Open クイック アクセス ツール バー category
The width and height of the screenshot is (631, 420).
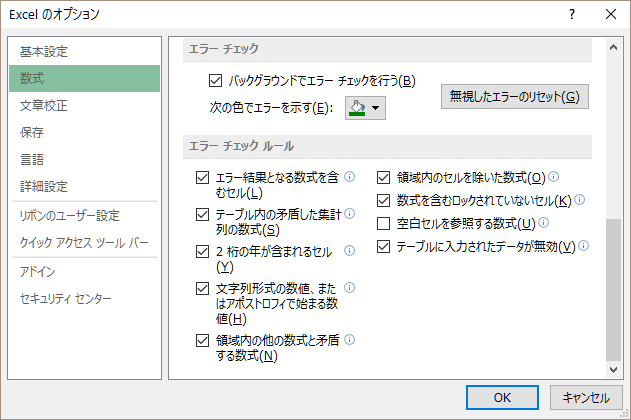tap(85, 243)
